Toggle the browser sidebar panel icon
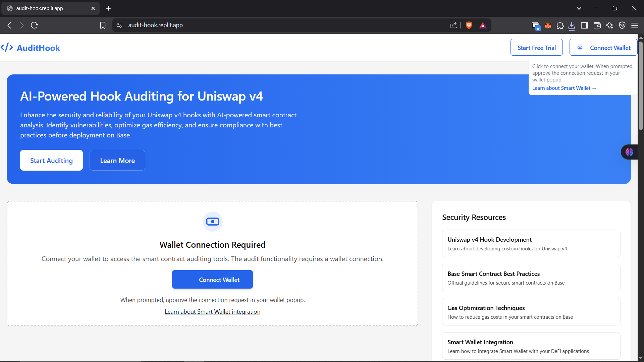Viewport: 644px width, 362px height. [x=584, y=25]
